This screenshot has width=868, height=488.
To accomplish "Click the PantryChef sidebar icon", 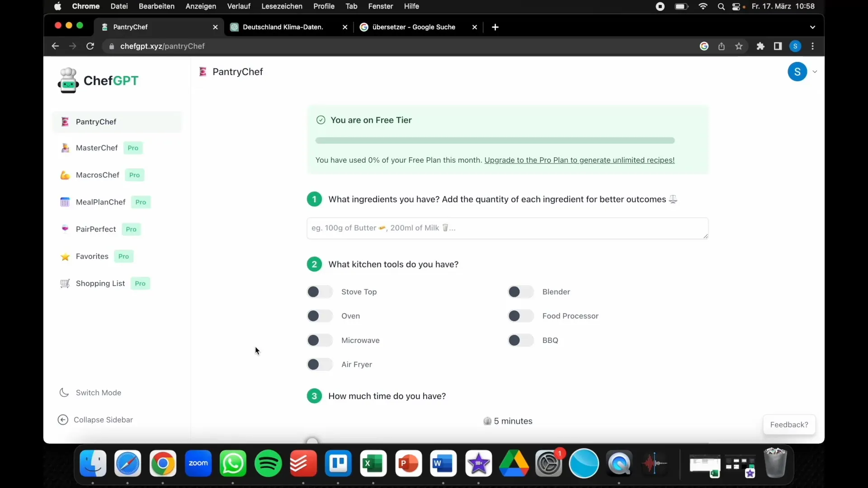I will point(64,122).
